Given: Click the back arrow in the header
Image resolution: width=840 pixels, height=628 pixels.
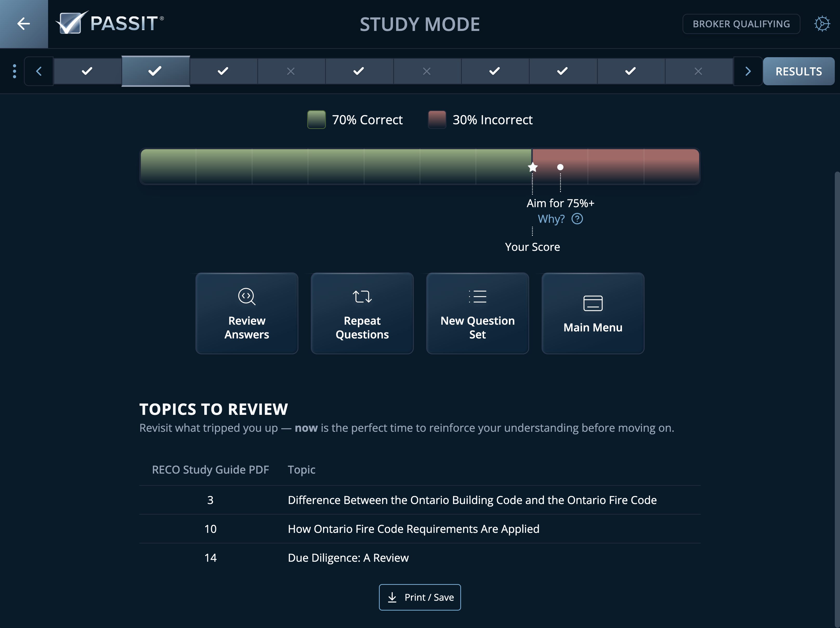Looking at the screenshot, I should (x=23, y=24).
